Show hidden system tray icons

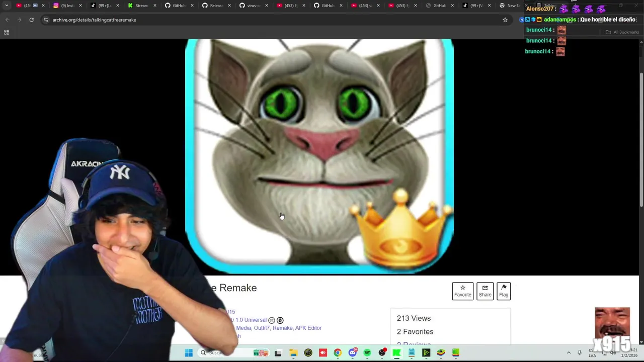tap(569, 353)
